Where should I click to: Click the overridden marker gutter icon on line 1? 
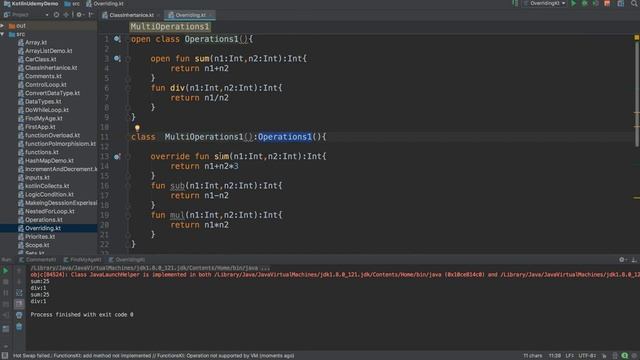[x=117, y=39]
